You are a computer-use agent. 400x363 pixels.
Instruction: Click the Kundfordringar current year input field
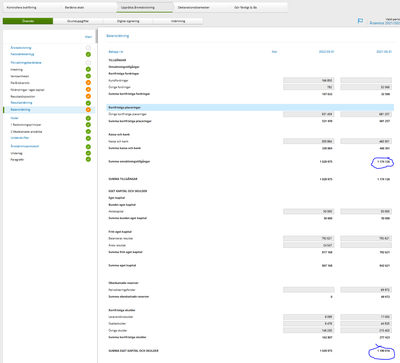coord(308,80)
